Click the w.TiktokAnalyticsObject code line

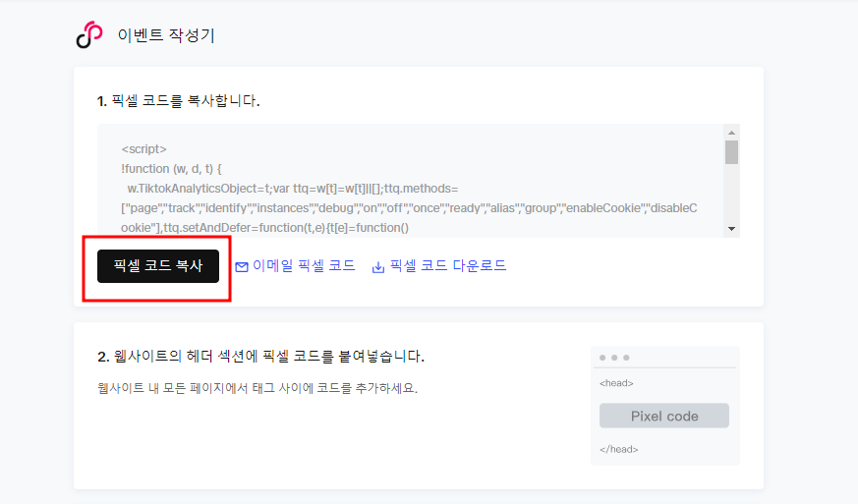[x=293, y=189]
